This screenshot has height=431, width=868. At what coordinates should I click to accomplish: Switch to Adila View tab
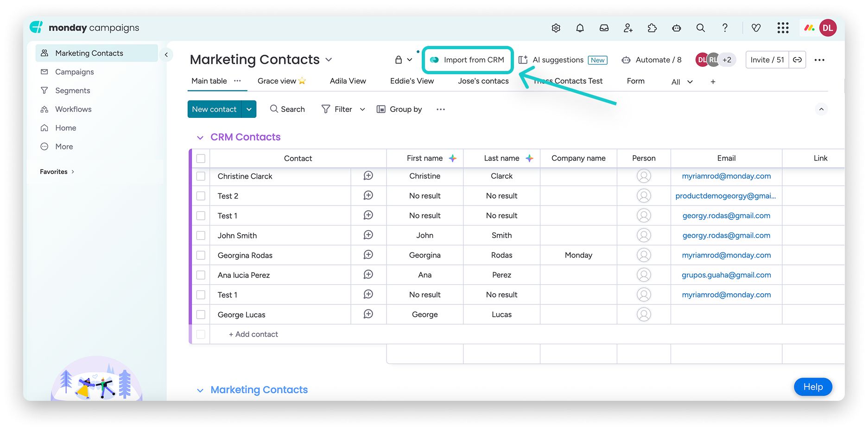348,81
